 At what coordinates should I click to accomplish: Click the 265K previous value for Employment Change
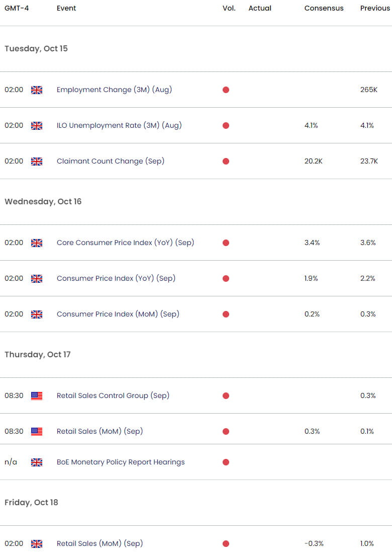point(368,90)
